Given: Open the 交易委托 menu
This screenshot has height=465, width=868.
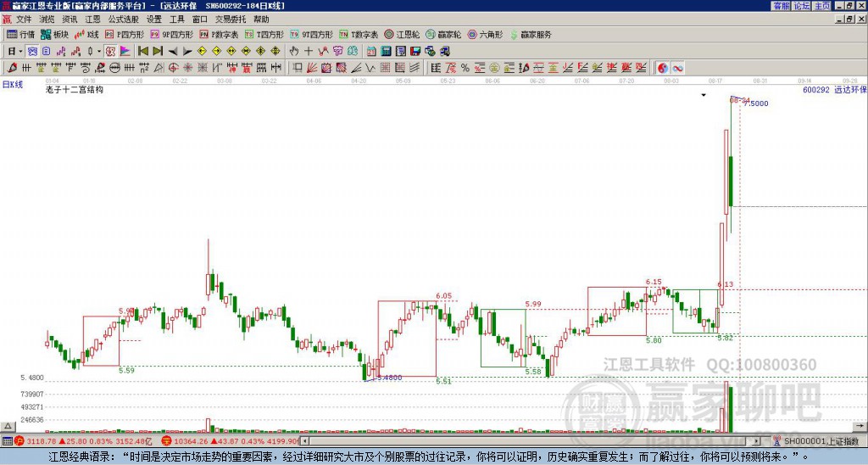Looking at the screenshot, I should click(x=231, y=20).
